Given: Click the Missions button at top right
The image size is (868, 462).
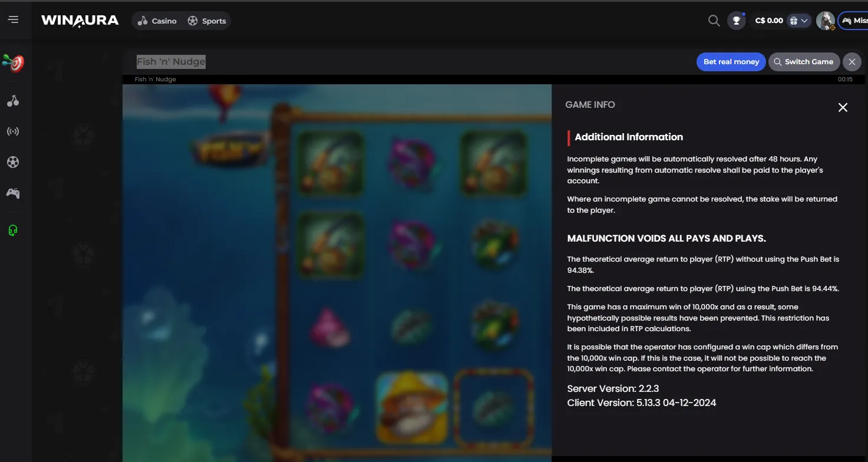Looking at the screenshot, I should [x=853, y=21].
